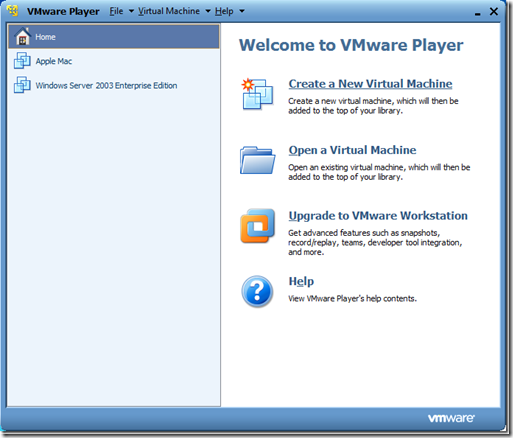Click the blue question mark Help icon
The height and width of the screenshot is (438, 513).
pos(257,291)
